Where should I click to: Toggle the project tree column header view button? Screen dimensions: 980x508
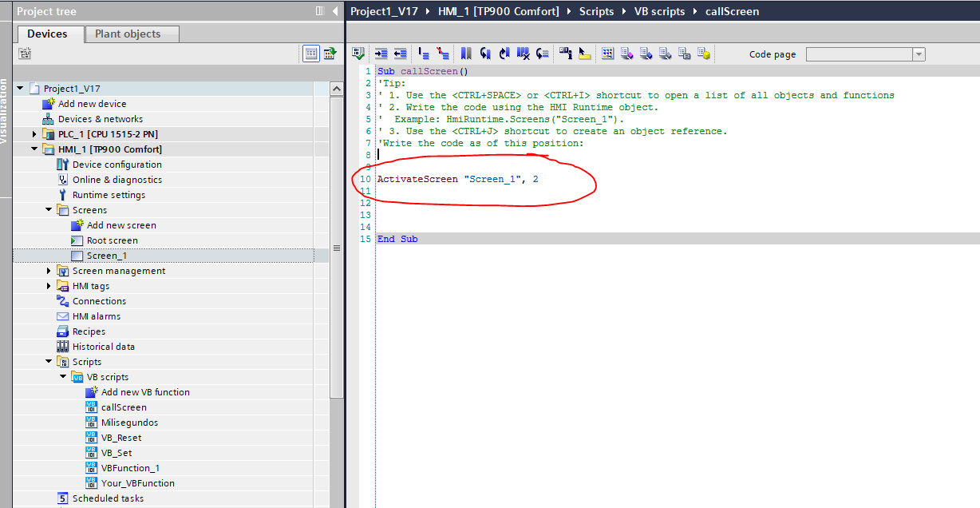[x=310, y=54]
